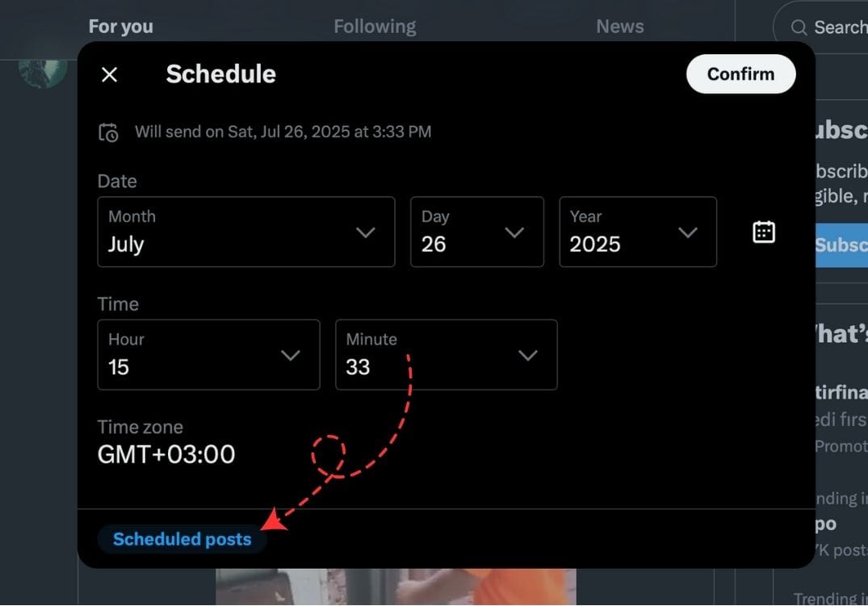Open your profile avatar thumbnail

42,70
